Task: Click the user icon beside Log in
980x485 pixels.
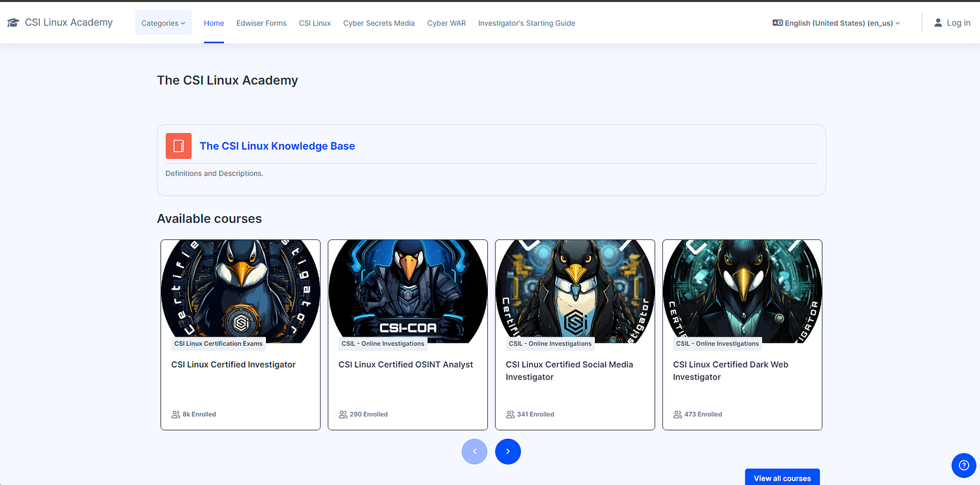Action: pos(938,23)
